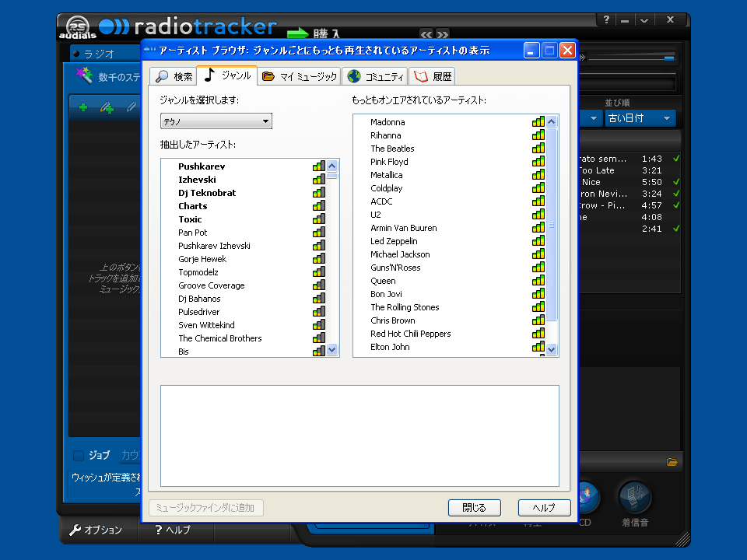Image resolution: width=747 pixels, height=560 pixels.
Task: Open the 検索 search tab
Action: [x=173, y=76]
